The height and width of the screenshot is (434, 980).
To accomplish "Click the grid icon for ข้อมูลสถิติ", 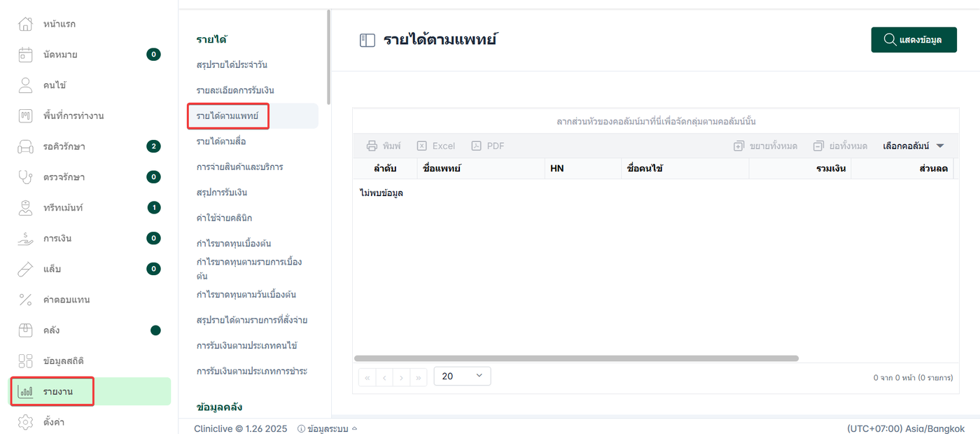I will coord(25,360).
